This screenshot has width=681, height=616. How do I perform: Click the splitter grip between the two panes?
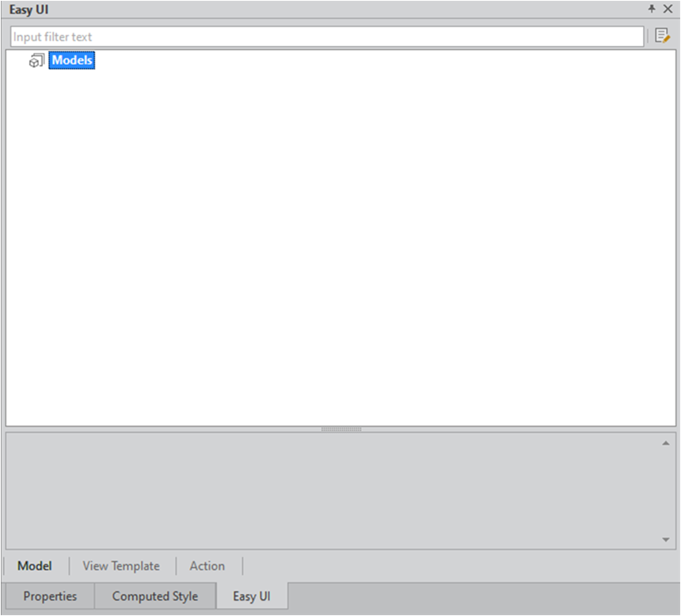tap(340, 429)
